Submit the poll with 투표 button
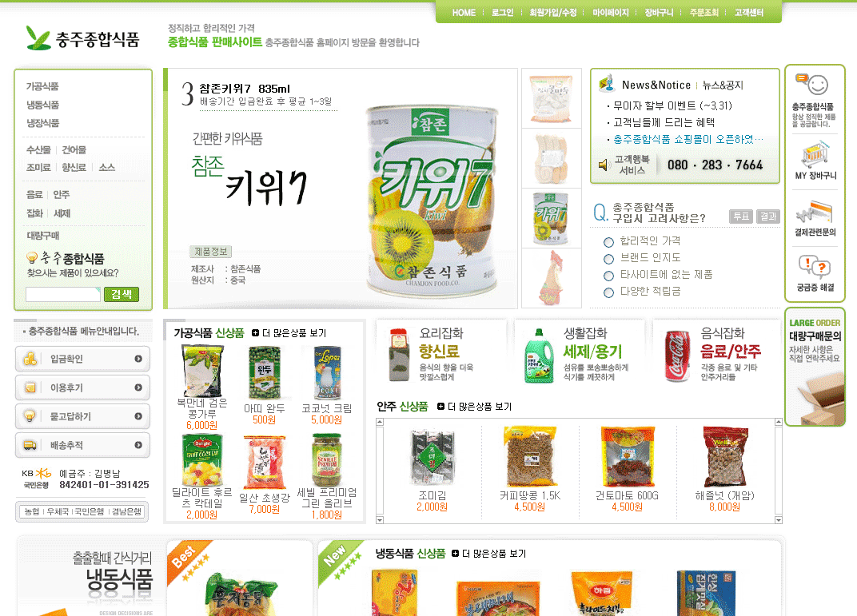The image size is (857, 616). click(x=740, y=217)
